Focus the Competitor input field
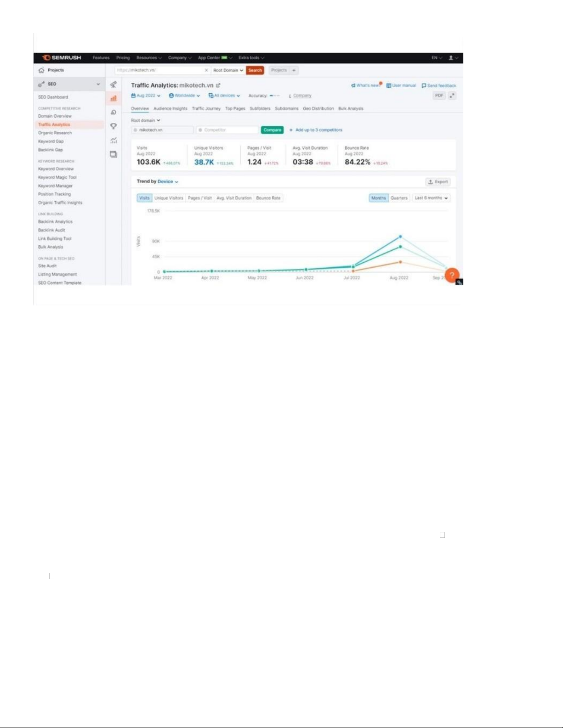The height and width of the screenshot is (728, 563). [x=227, y=130]
